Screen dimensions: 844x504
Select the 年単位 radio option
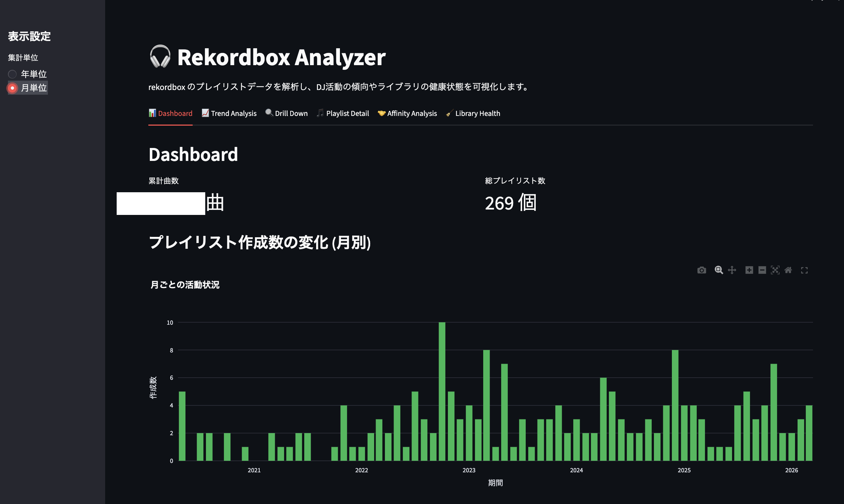13,74
